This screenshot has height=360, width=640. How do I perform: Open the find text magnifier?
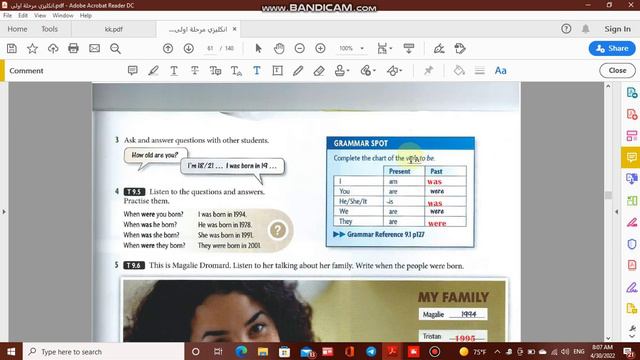pyautogui.click(x=116, y=49)
